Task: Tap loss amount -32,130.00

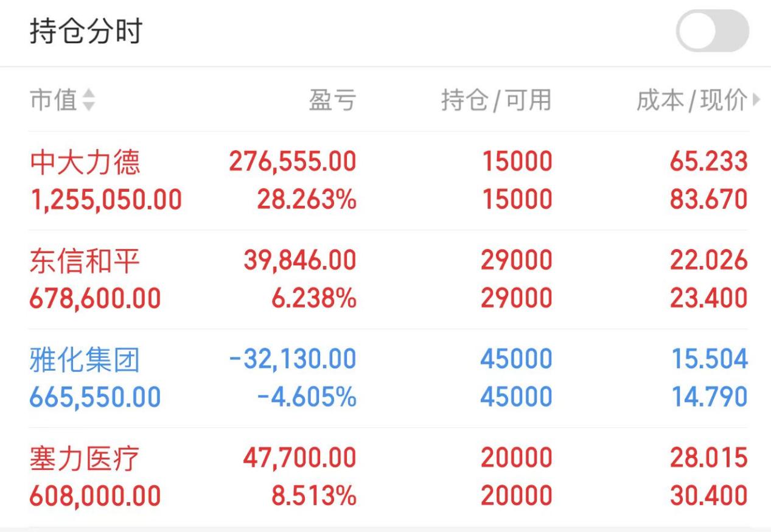Action: click(292, 359)
